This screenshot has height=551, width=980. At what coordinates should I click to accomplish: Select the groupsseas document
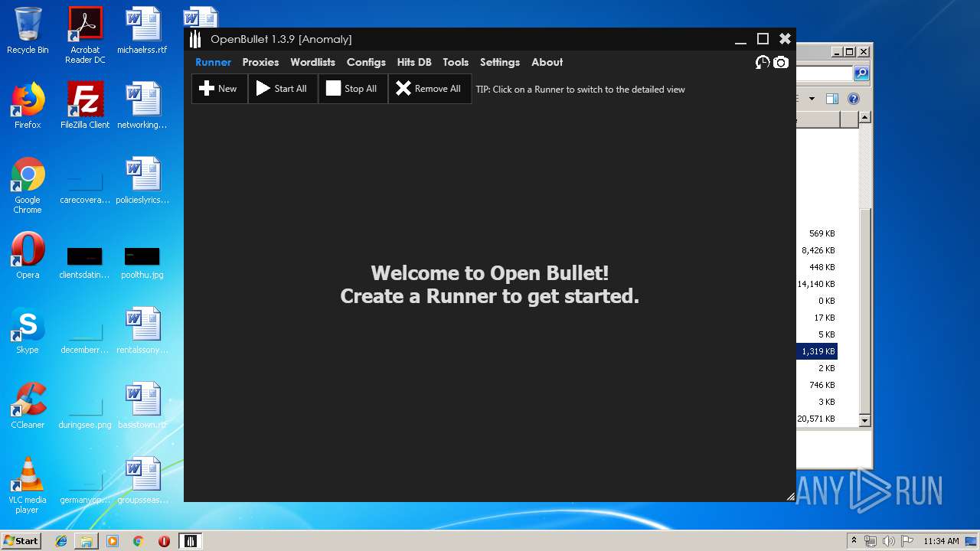(142, 481)
